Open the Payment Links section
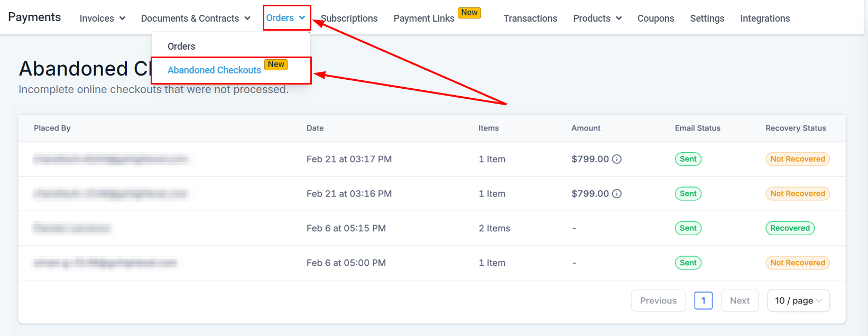 coord(423,18)
